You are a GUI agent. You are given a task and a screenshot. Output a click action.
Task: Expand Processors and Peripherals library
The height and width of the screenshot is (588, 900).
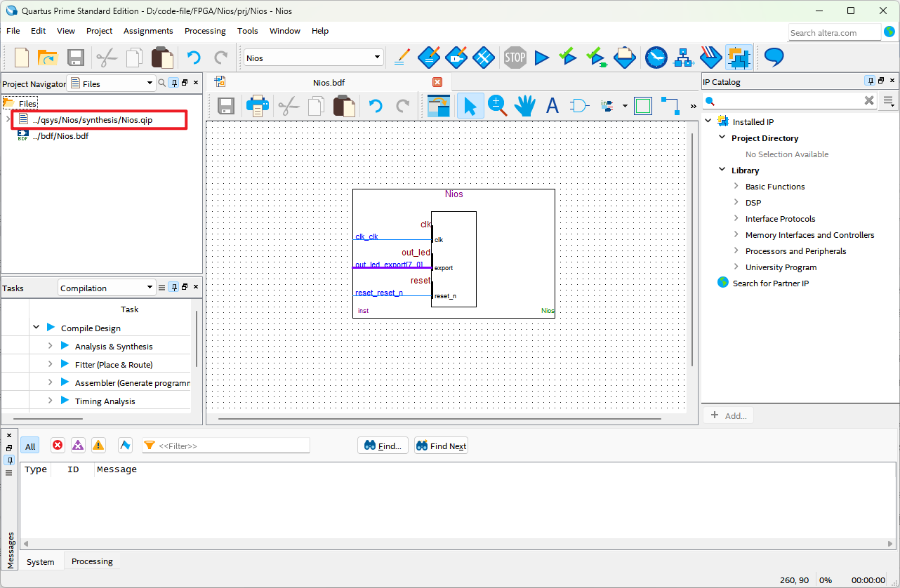(x=736, y=250)
